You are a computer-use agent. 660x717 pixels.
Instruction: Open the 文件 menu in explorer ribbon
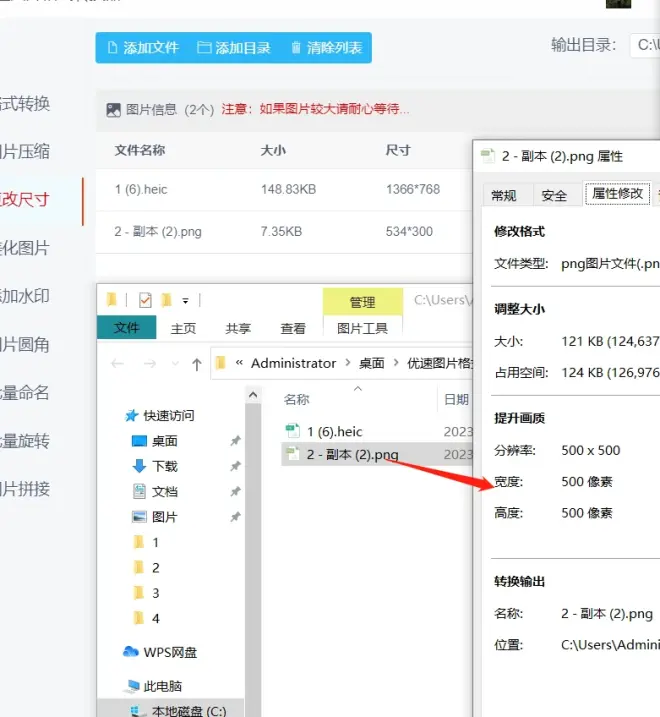coord(127,327)
